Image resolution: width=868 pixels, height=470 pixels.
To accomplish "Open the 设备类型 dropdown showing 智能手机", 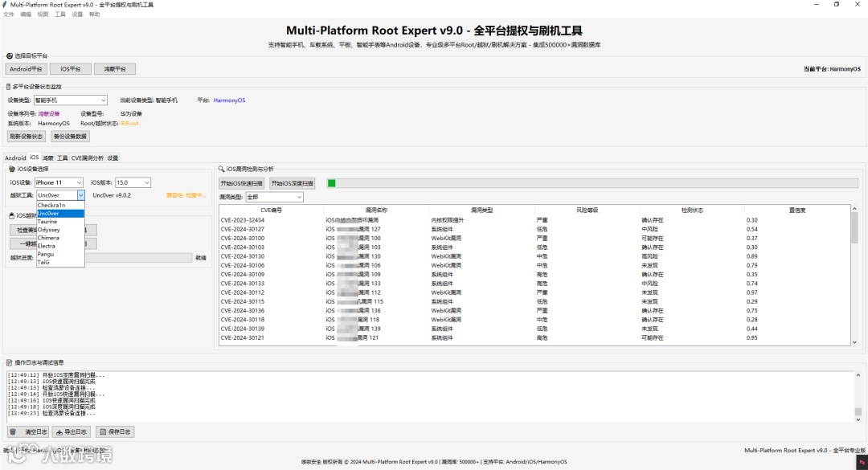I will click(x=70, y=100).
